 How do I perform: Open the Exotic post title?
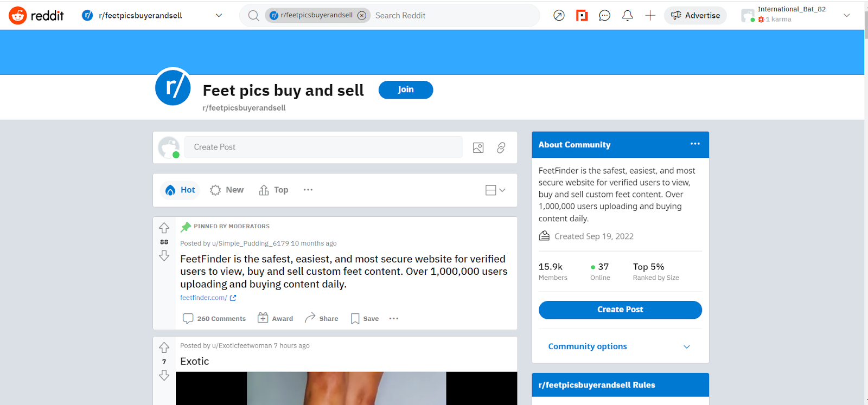point(195,362)
